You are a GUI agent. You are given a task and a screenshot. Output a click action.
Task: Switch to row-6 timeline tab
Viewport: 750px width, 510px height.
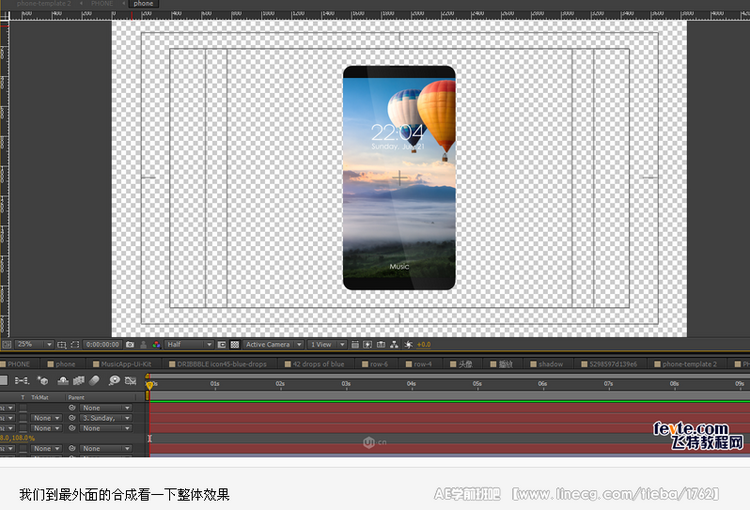pos(375,364)
